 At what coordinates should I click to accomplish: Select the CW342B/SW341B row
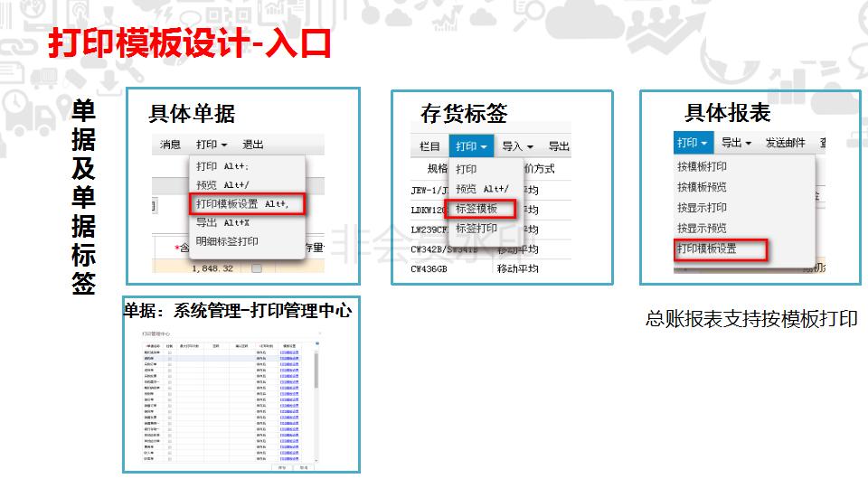[444, 249]
